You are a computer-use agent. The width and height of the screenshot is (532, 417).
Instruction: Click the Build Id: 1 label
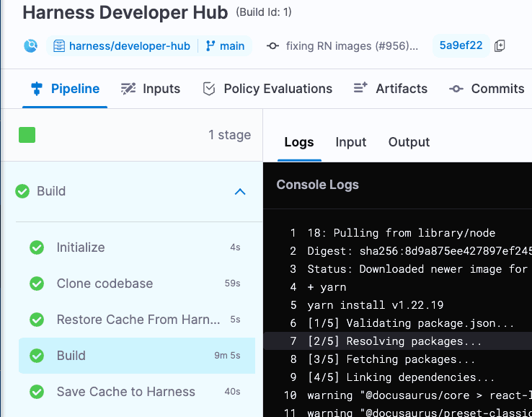(x=264, y=12)
